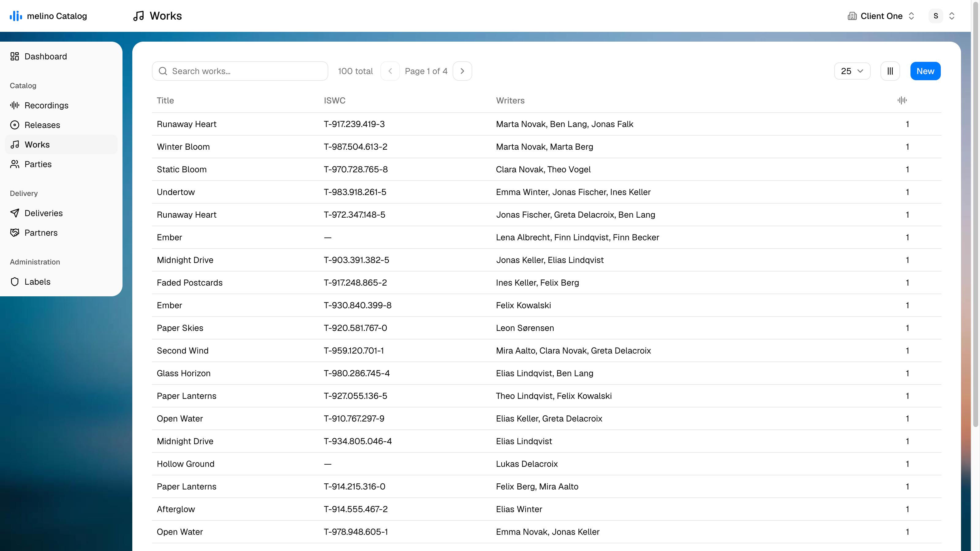Click writer text Leon Sørensen
The width and height of the screenshot is (980, 551).
pyautogui.click(x=525, y=328)
